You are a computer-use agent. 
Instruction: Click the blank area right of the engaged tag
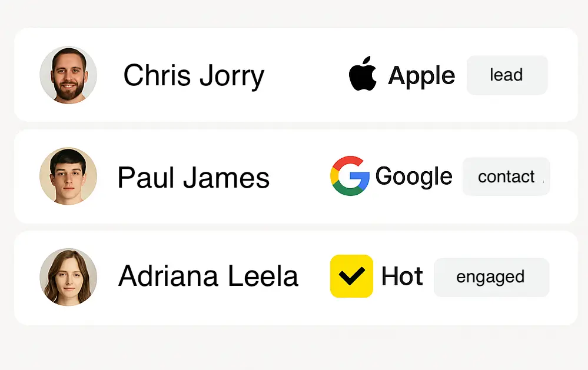click(x=563, y=277)
